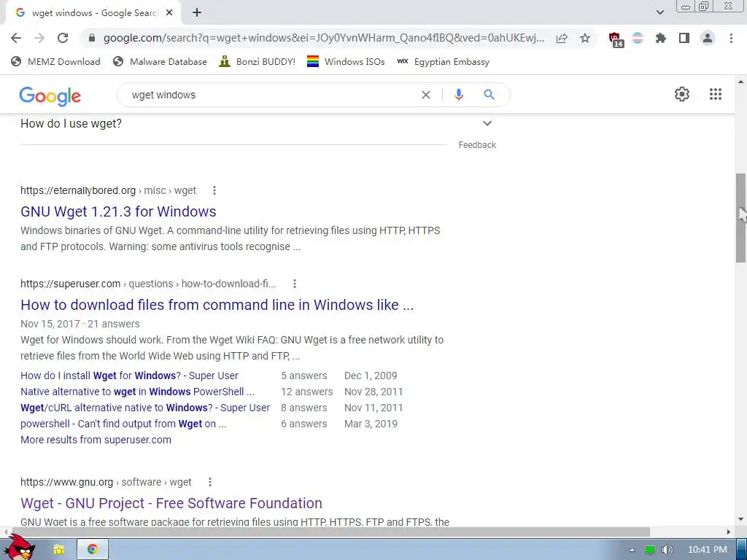The image size is (747, 560).
Task: Open Bonzi BUDDY! bookmark
Action: pos(258,61)
